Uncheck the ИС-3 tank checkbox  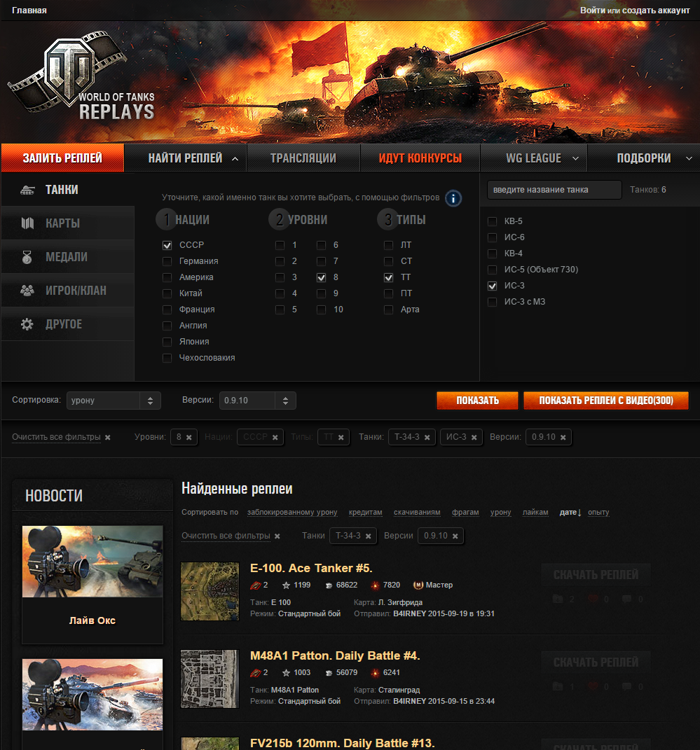tap(492, 286)
